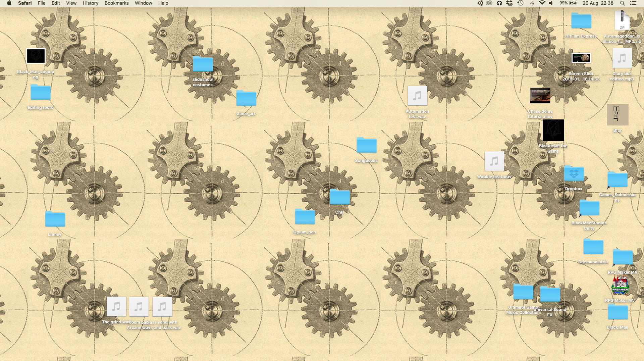Select Chase delay tutorial.mov video
The width and height of the screenshot is (644, 361).
pyautogui.click(x=540, y=95)
